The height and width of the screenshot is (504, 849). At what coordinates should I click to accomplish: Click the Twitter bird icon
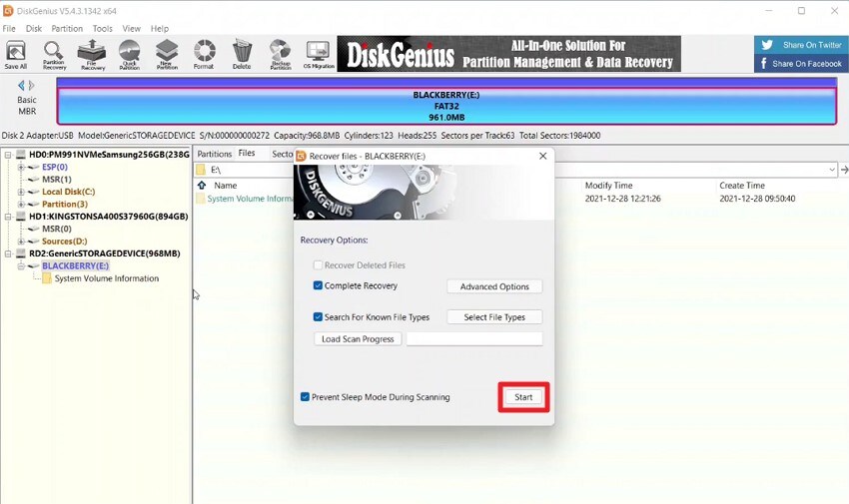pos(767,45)
